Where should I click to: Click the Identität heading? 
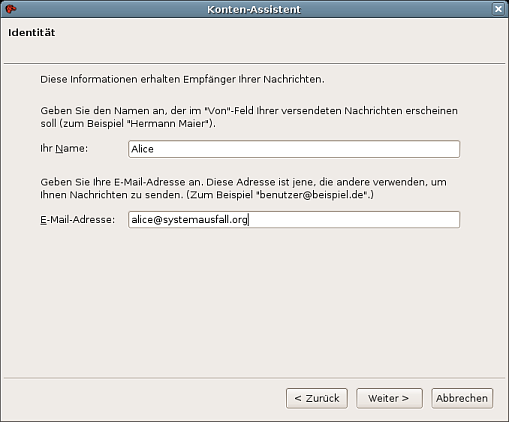click(x=32, y=33)
